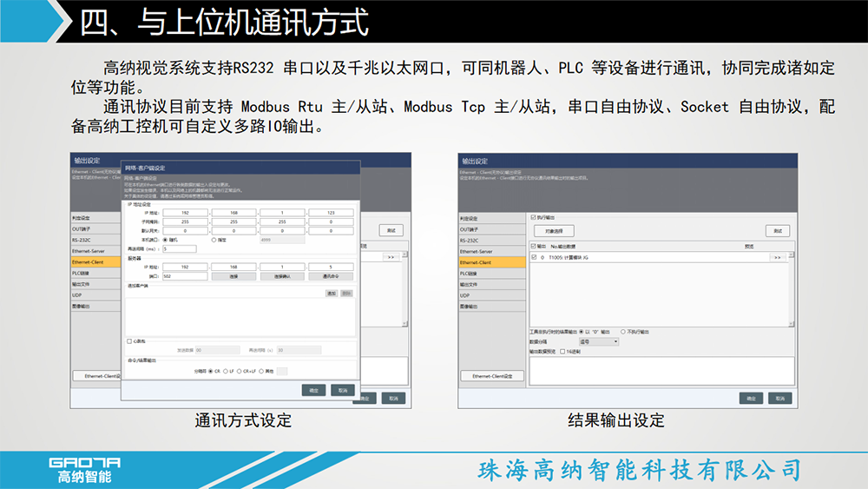Uncheck the T1005 计算模块 row checkbox

tap(532, 258)
